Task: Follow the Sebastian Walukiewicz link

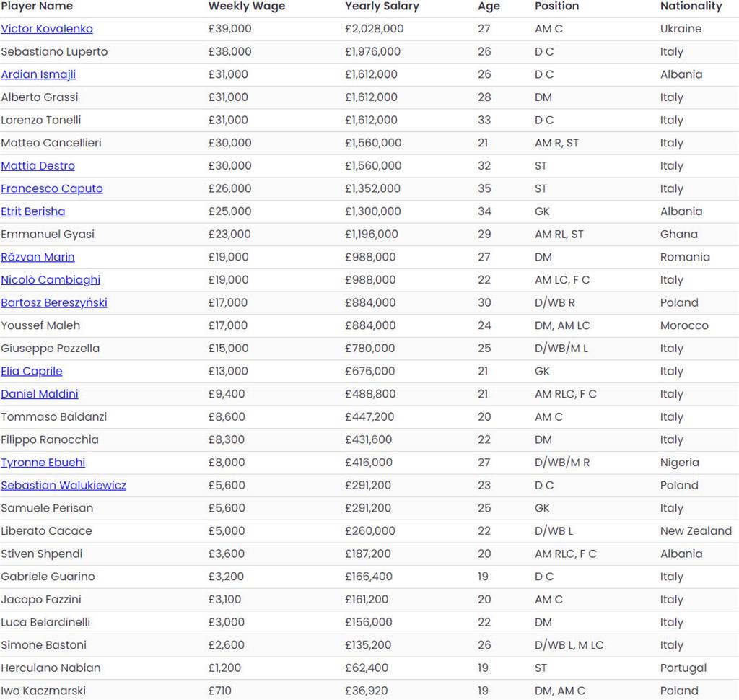Action: 64,485
